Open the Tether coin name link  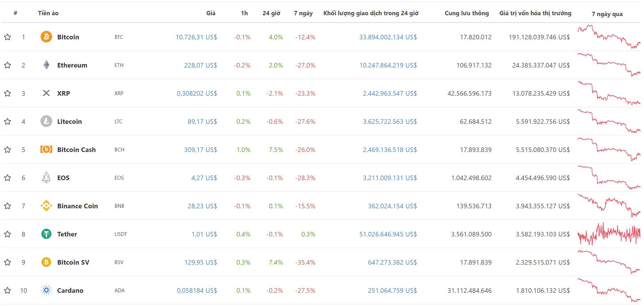click(x=67, y=234)
